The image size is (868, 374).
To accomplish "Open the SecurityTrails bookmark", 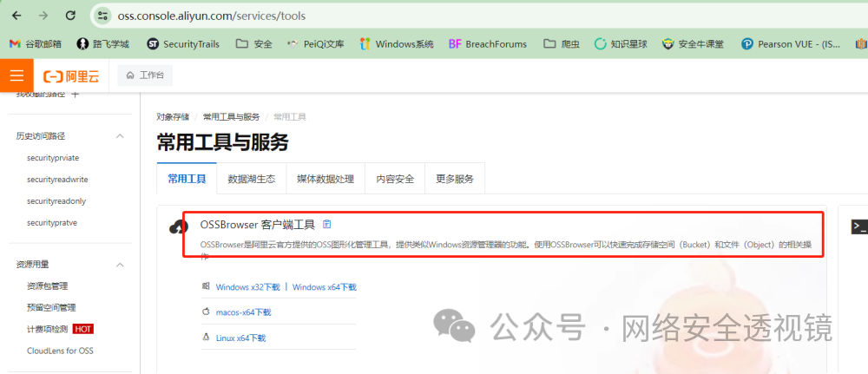I will coord(183,43).
